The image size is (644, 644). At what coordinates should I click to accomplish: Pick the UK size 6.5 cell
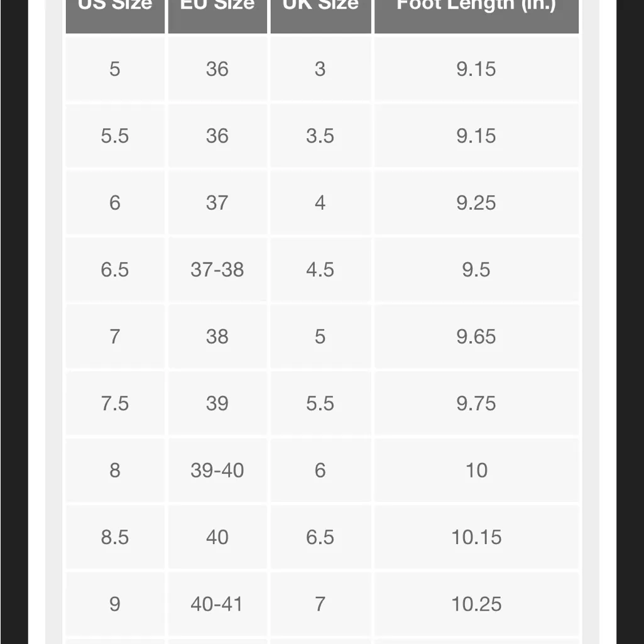click(x=320, y=537)
